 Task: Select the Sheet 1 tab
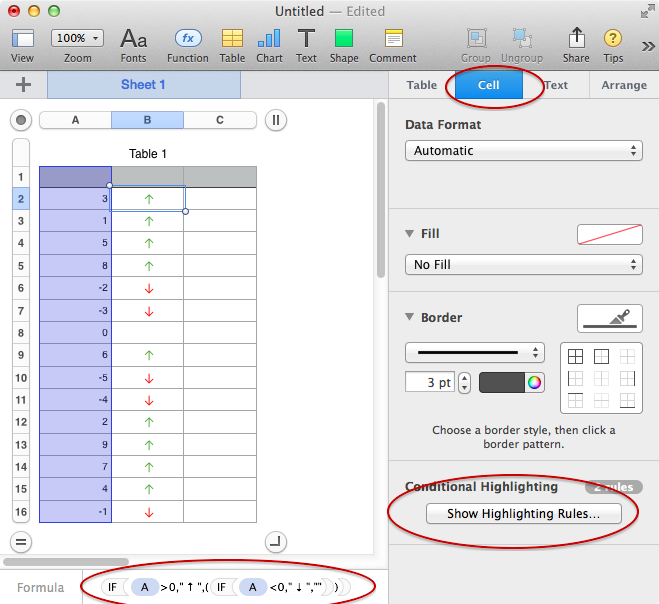click(144, 84)
